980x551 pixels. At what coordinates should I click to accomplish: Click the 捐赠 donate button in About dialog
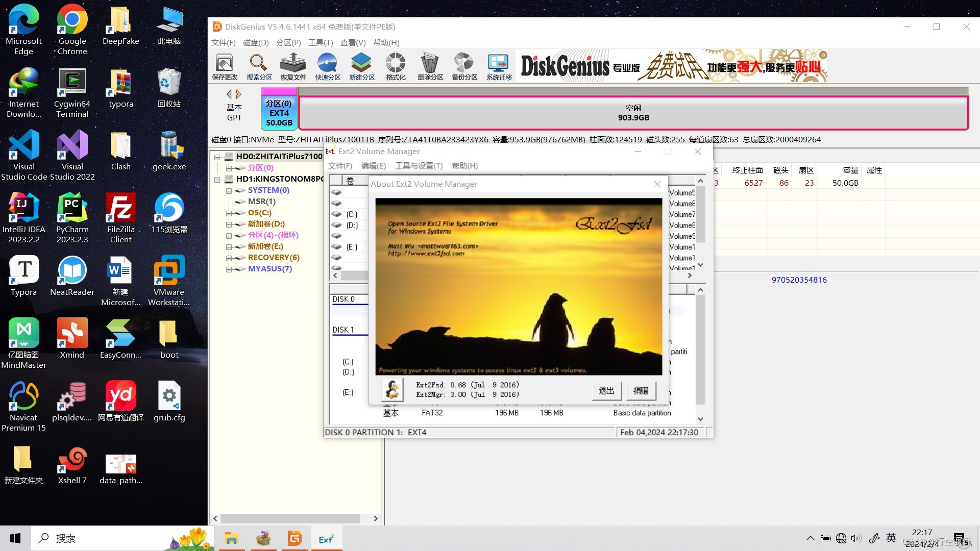[641, 391]
